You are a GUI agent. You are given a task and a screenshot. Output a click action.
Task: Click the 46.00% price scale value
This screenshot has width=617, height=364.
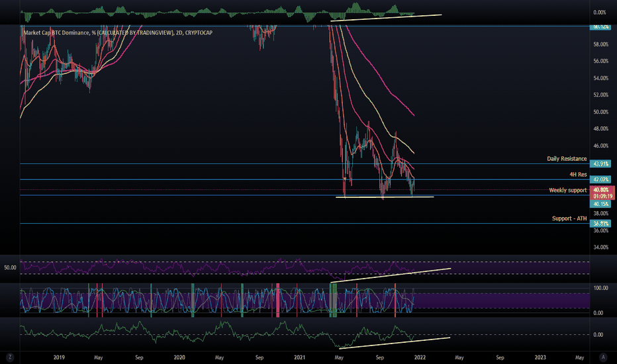[x=601, y=146]
